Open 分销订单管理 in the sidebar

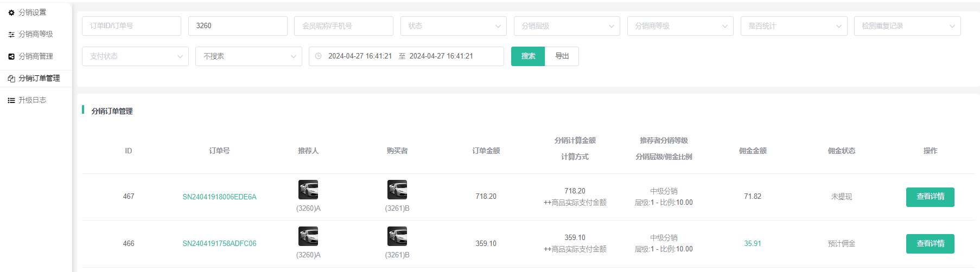click(39, 79)
